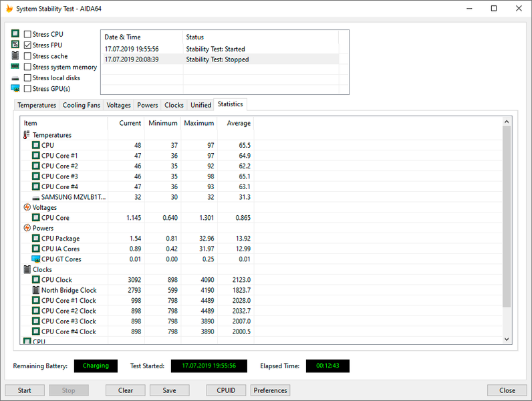Click the percent icon beside Stress FPU
This screenshot has width=532, height=401.
15,44
